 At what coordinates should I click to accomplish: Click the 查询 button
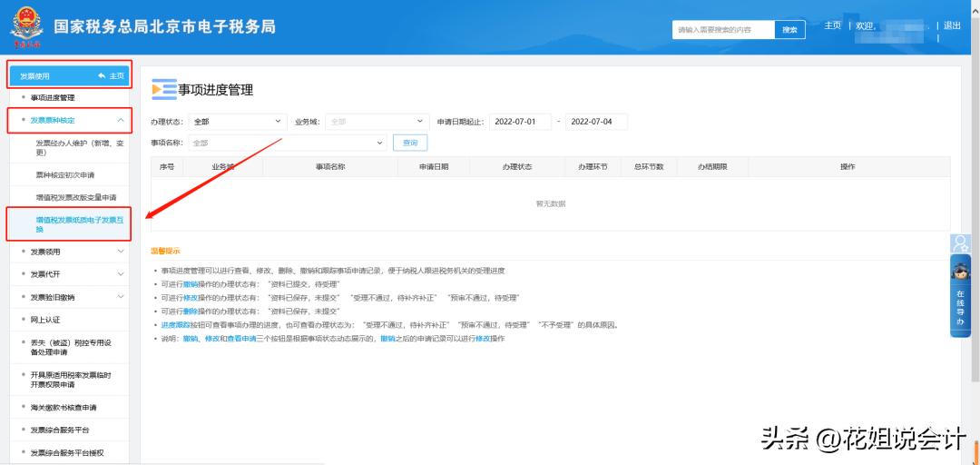click(x=410, y=143)
